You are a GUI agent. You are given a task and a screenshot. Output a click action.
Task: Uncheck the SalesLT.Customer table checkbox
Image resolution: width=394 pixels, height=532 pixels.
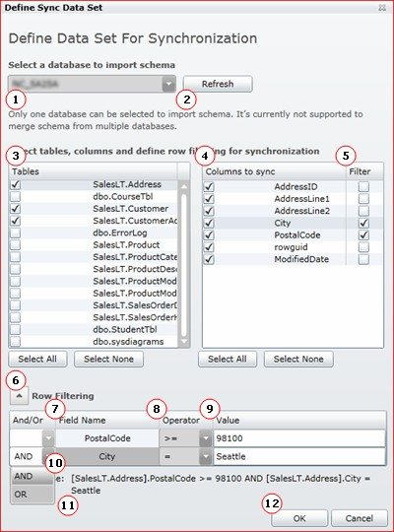(x=16, y=209)
